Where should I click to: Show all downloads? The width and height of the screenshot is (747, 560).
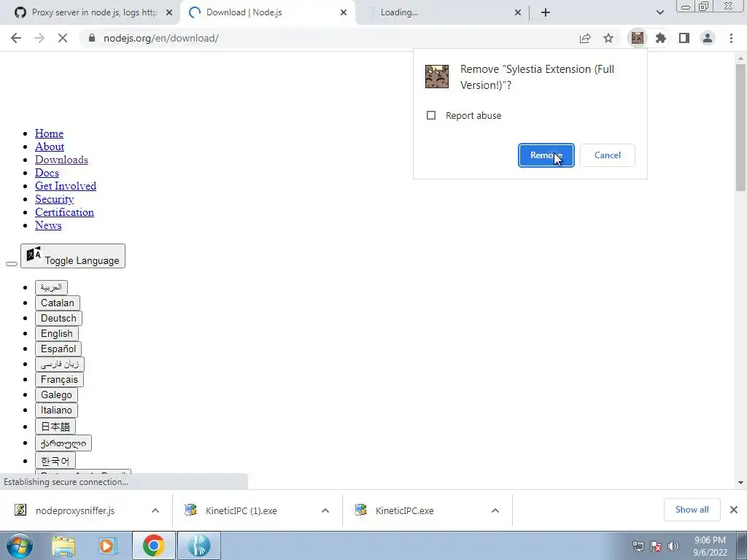[x=692, y=510]
